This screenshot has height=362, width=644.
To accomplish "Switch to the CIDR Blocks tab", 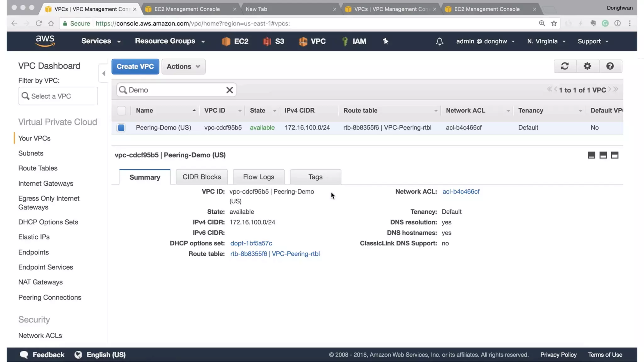I will coord(202,177).
